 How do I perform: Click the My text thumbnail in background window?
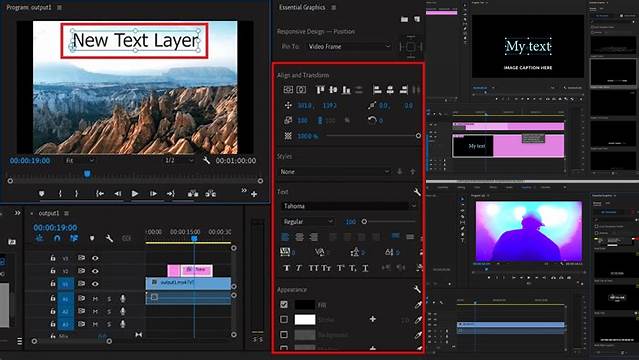(x=473, y=146)
